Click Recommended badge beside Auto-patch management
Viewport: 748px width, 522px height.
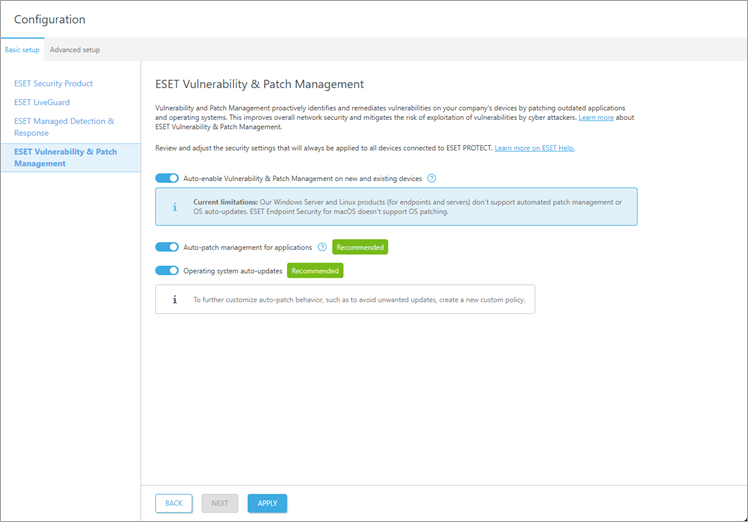360,247
